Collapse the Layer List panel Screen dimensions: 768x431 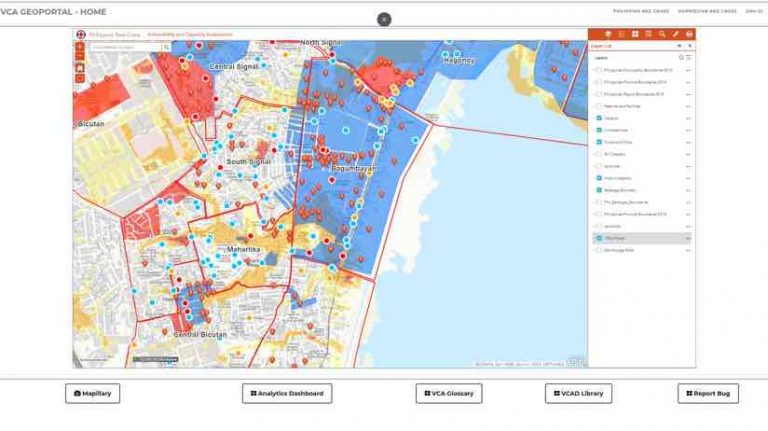(679, 46)
